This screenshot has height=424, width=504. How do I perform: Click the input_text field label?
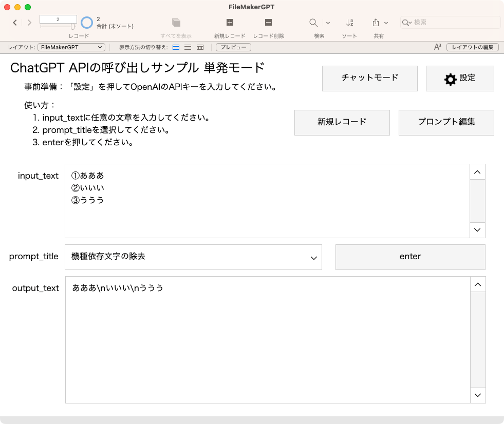(38, 176)
